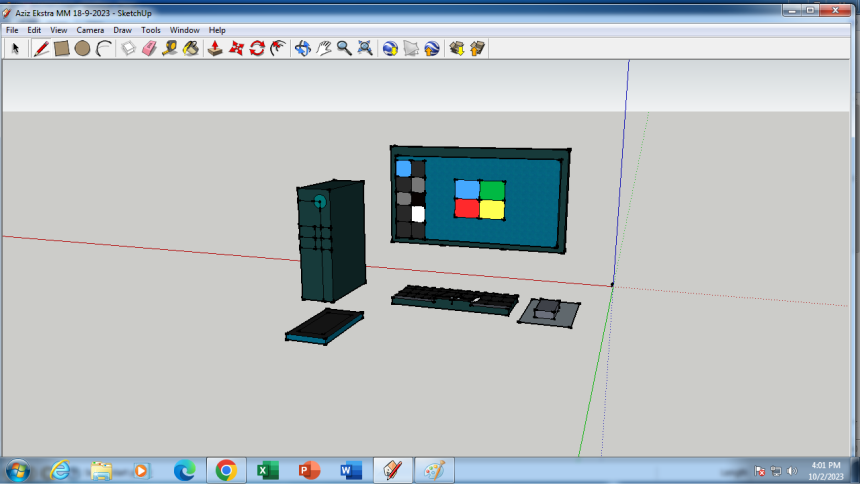
Task: Choose the Pan hand tool
Action: click(324, 48)
